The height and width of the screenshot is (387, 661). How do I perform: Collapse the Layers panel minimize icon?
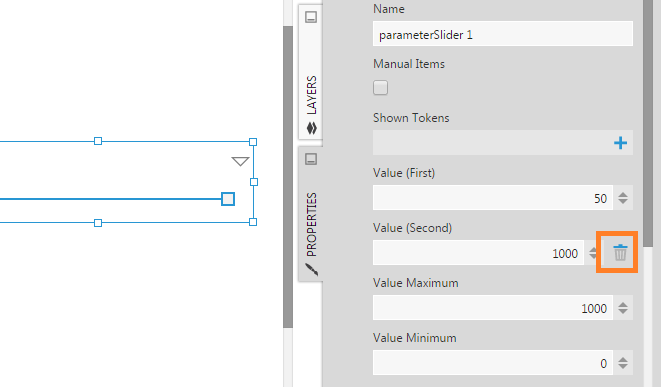point(311,17)
